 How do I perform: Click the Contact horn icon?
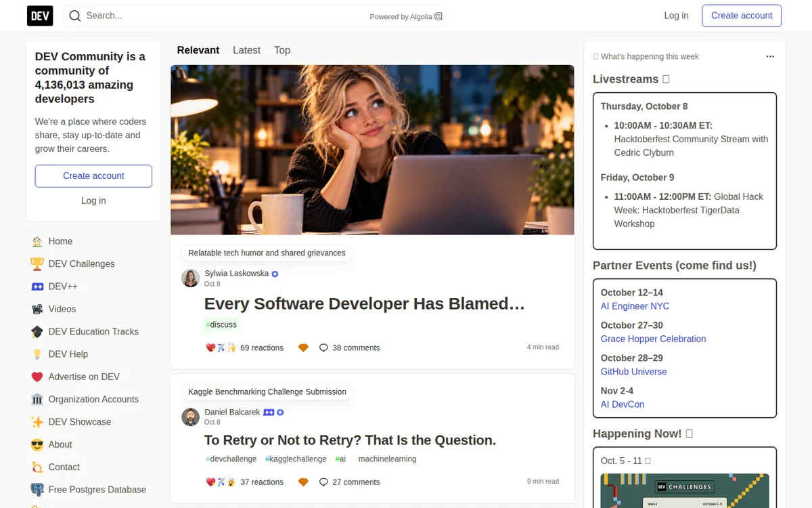[37, 467]
